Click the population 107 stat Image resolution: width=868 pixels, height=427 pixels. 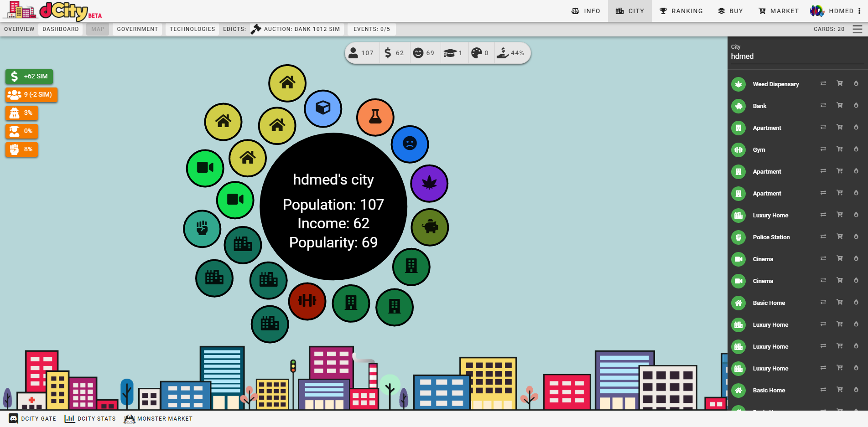pyautogui.click(x=361, y=53)
